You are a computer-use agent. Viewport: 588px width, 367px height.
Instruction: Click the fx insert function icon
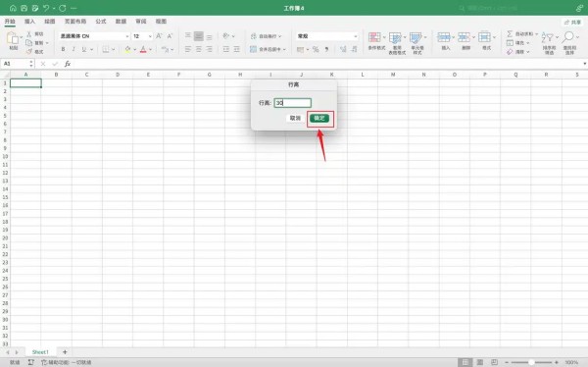tap(68, 64)
